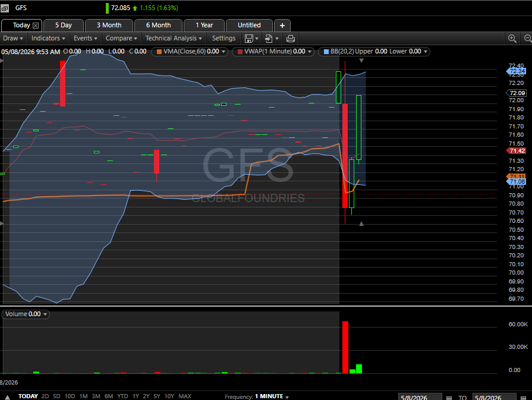Select the 3M time range
This screenshot has height=400, width=532.
pos(96,396)
